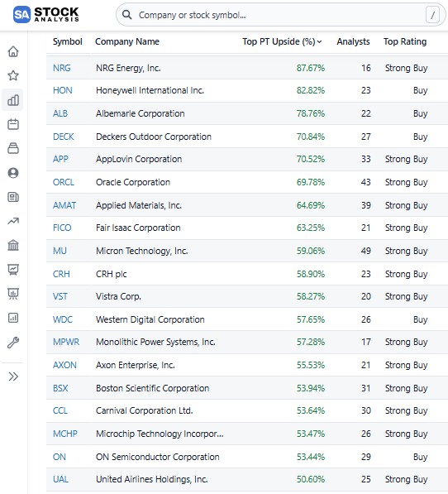The image size is (448, 494).
Task: Click company name Axon Enterprise, Inc.
Action: [136, 365]
